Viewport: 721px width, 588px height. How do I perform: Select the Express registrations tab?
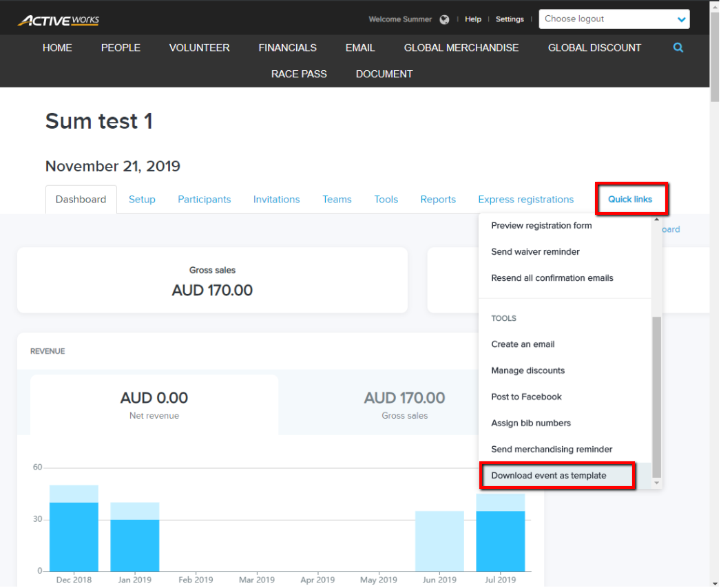[525, 199]
